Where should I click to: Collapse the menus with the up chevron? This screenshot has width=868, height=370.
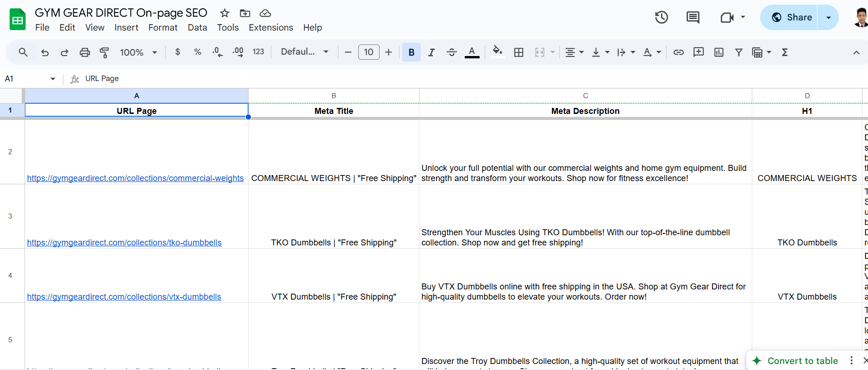point(856,52)
